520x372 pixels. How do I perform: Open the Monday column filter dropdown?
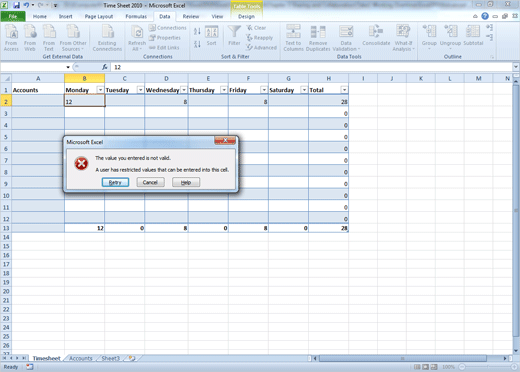click(100, 90)
